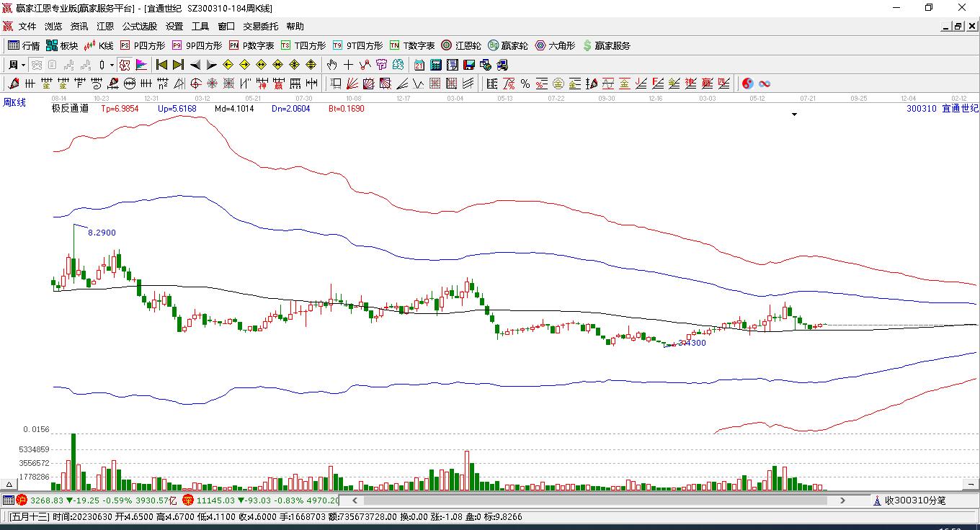
Task: Open the T四方形 tool
Action: click(x=303, y=45)
